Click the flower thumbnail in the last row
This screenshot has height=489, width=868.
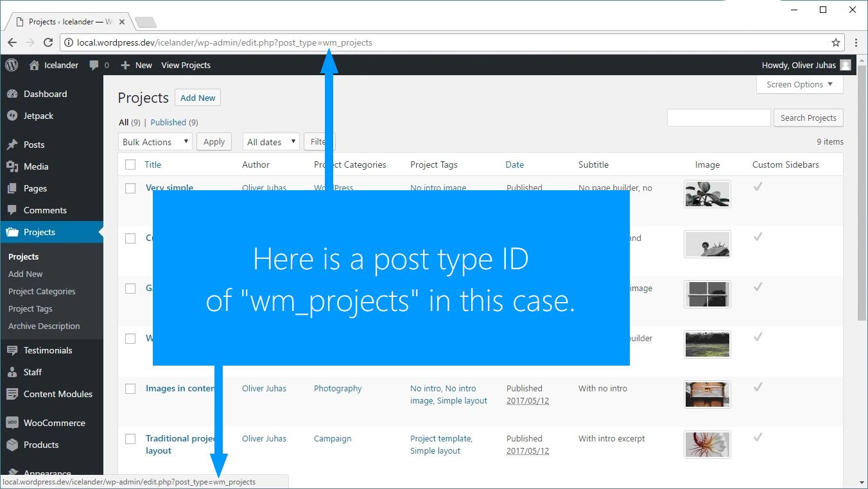[x=707, y=444]
